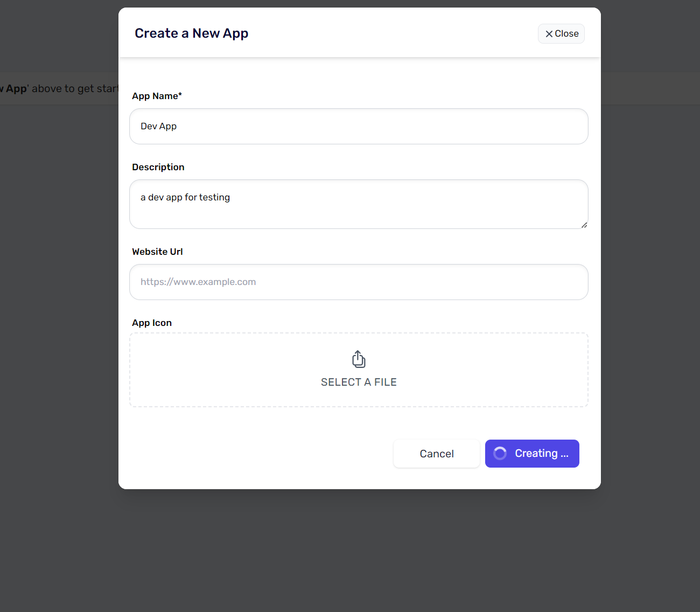Close the Create a New App dialog
700x612 pixels.
click(561, 34)
